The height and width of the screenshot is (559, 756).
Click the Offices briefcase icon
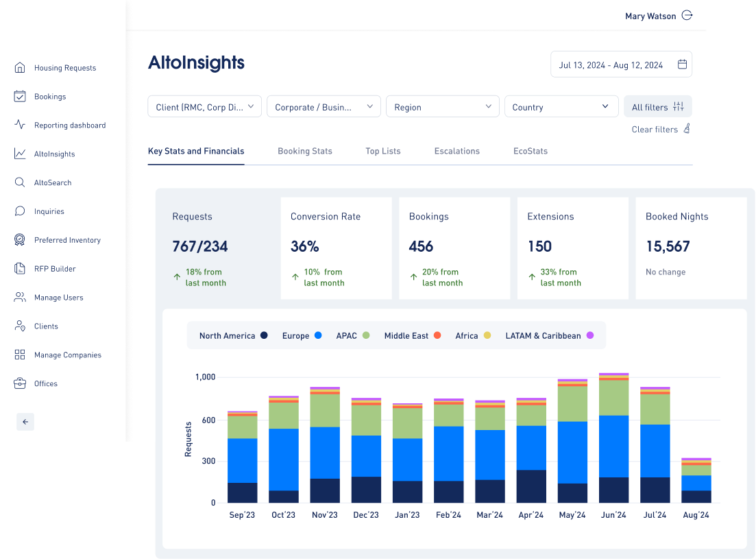click(20, 383)
